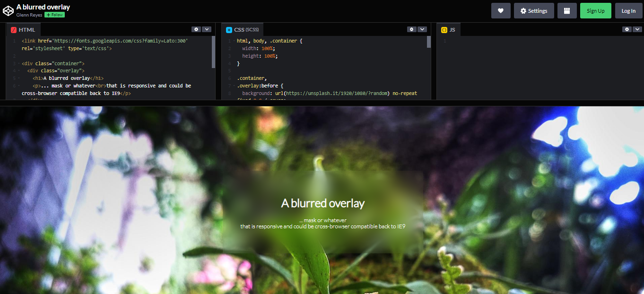Click the unsplash.it URL in the CSS code
Screen dimensions: 644x294
(336, 93)
